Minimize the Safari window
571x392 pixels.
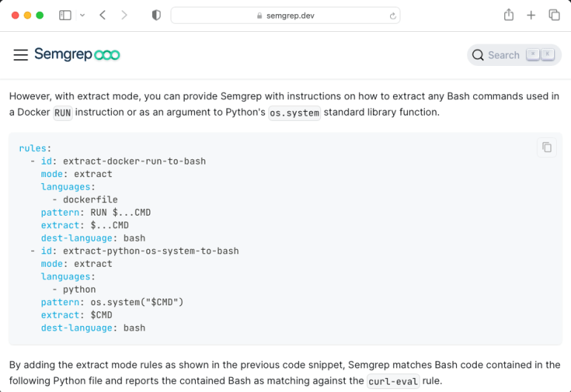pos(28,15)
